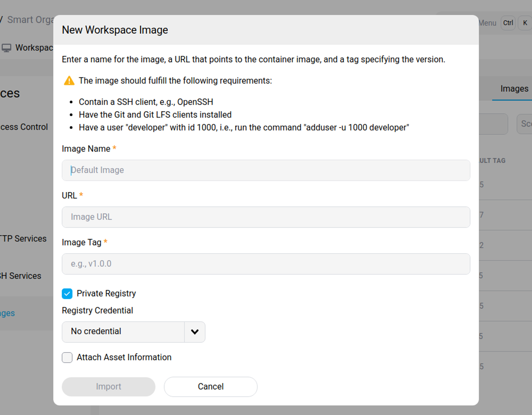Screen dimensions: 532x415
Task: Click the chevron on the Registry Credential selector
Action: 194,332
